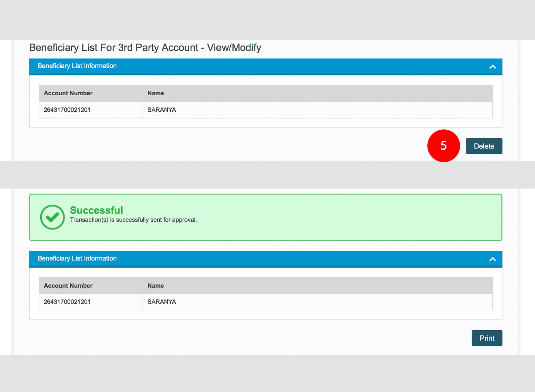Click the SARANYA name cell in the Delete section
Image resolution: width=535 pixels, height=392 pixels.
[x=162, y=110]
